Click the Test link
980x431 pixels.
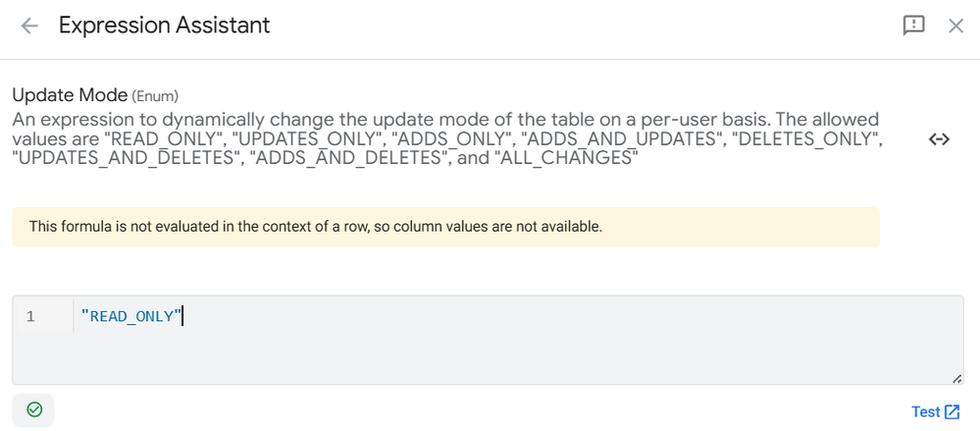(926, 411)
